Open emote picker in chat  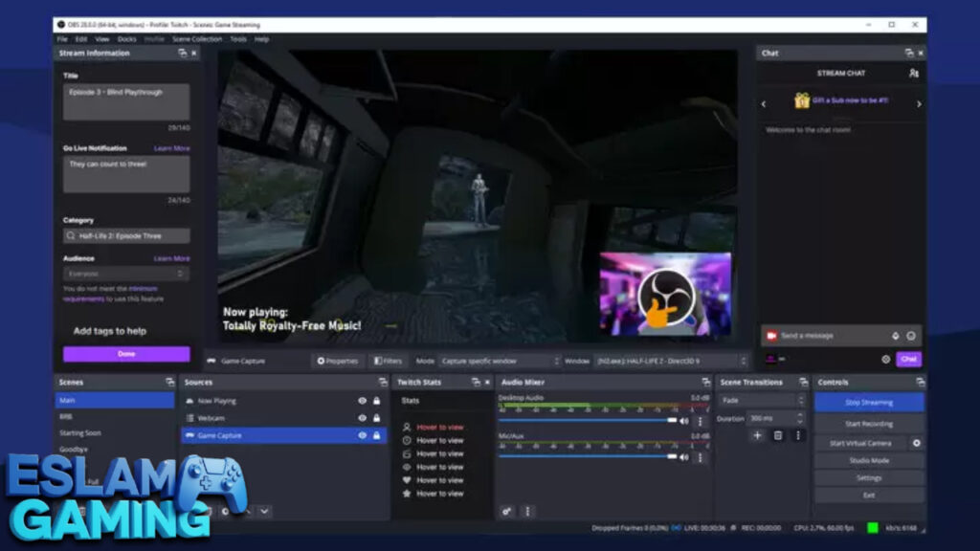911,336
